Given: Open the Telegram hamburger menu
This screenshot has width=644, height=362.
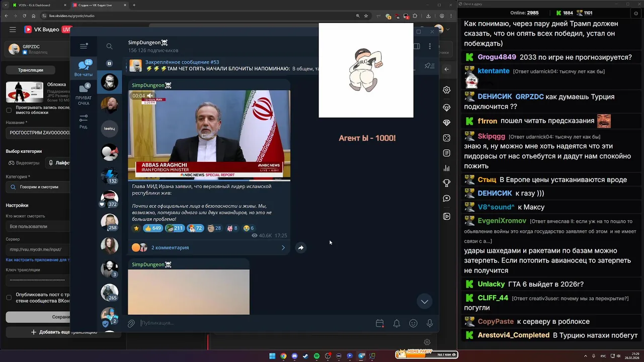Looking at the screenshot, I should point(84,46).
